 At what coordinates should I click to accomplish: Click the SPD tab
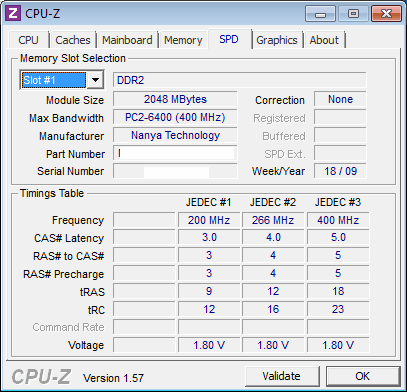coord(229,39)
